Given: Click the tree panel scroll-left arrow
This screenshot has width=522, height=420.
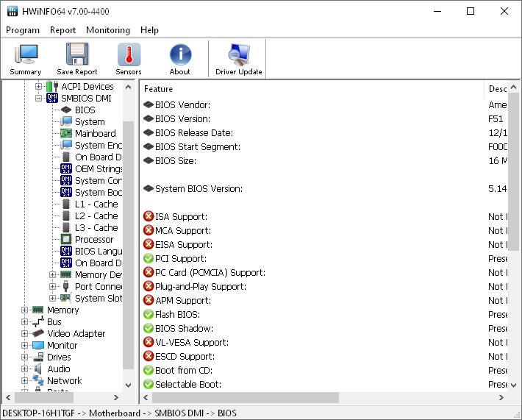Looking at the screenshot, I should tap(8, 397).
